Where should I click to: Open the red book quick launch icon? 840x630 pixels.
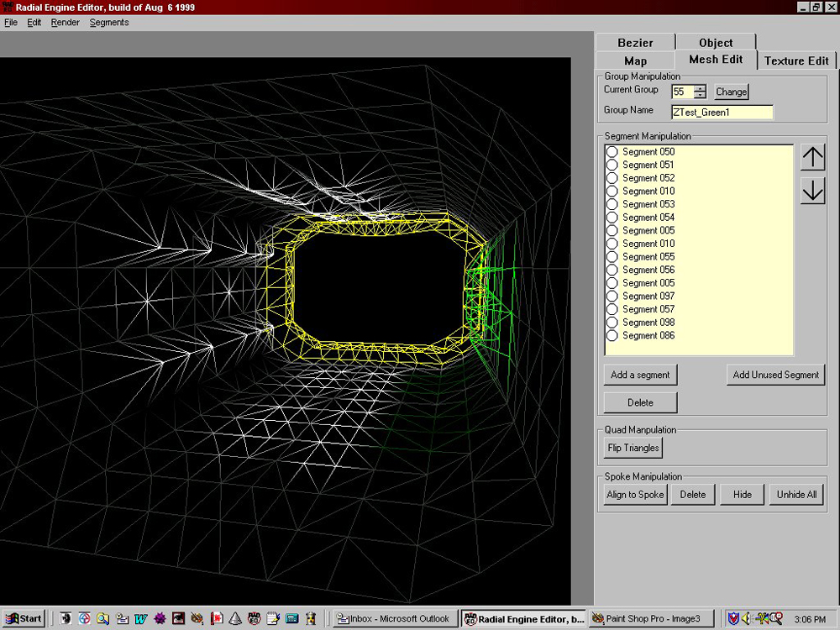[217, 619]
